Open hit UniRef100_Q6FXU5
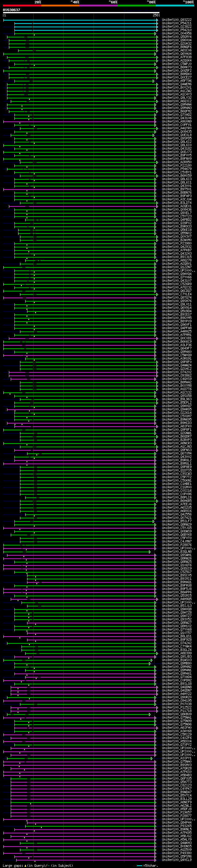The image size is (197, 868). [177, 778]
